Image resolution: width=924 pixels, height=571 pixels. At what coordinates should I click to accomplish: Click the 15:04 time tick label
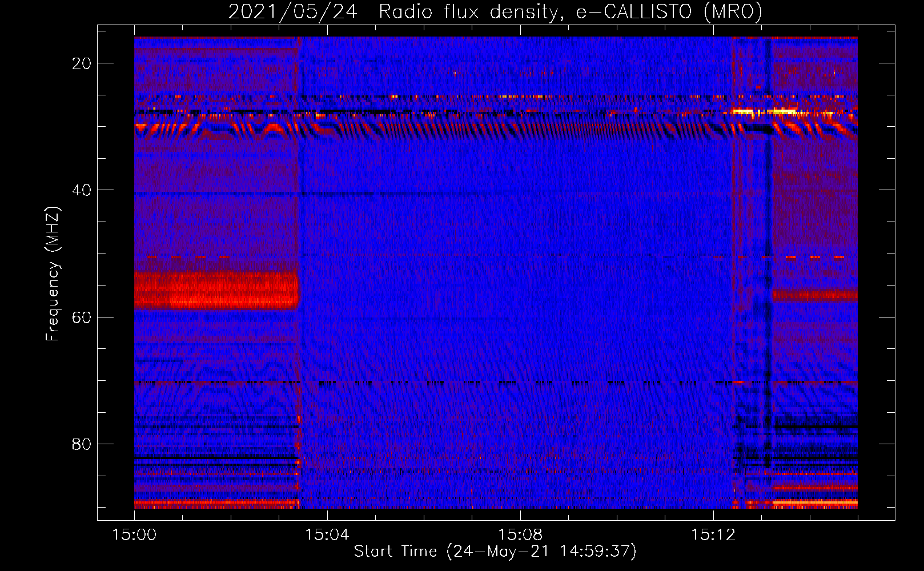[x=327, y=534]
